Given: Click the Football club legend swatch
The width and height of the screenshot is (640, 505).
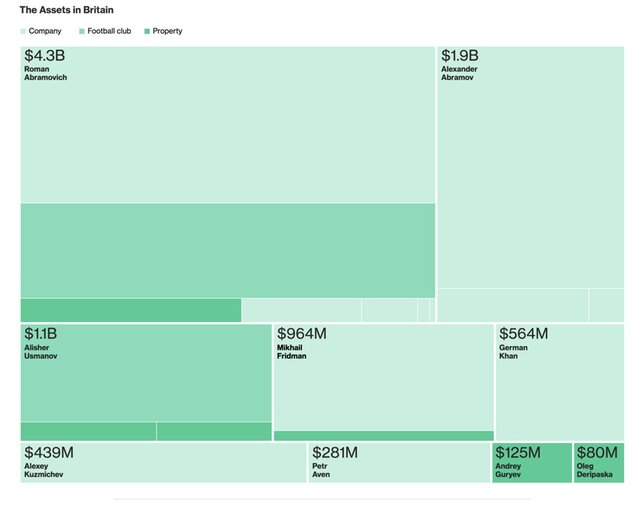Looking at the screenshot, I should tap(82, 31).
